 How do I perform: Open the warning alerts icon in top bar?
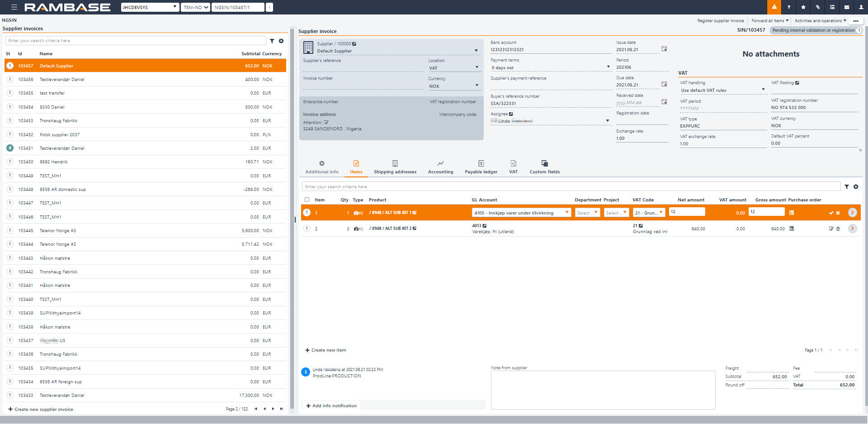pyautogui.click(x=774, y=7)
